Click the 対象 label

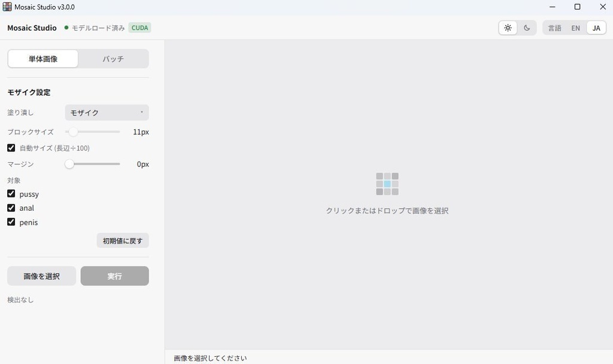point(14,180)
